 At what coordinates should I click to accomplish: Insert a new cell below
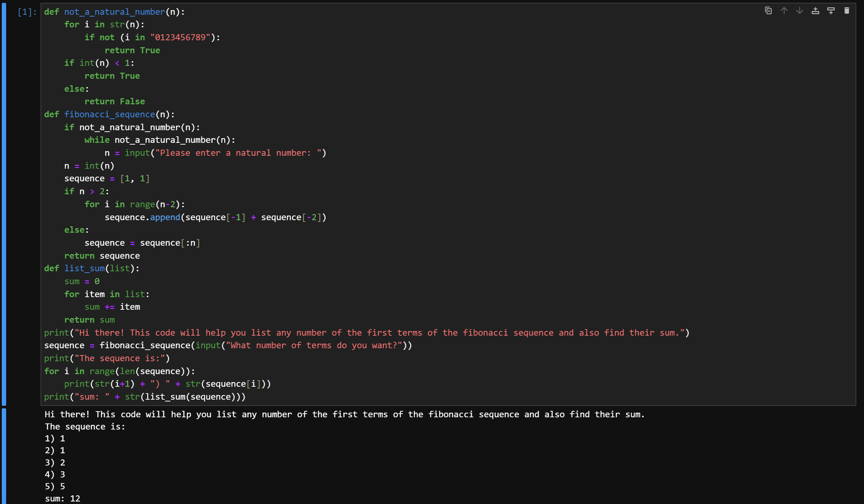pyautogui.click(x=831, y=11)
